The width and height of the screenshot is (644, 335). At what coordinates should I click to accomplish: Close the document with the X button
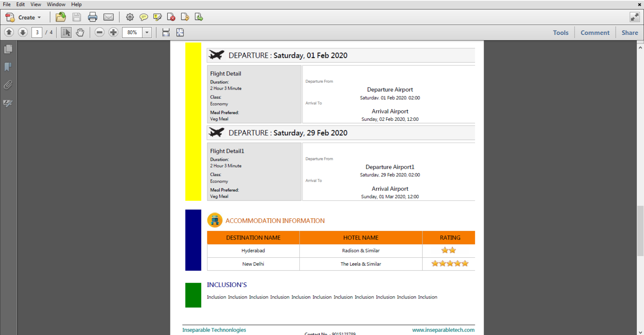tap(639, 4)
